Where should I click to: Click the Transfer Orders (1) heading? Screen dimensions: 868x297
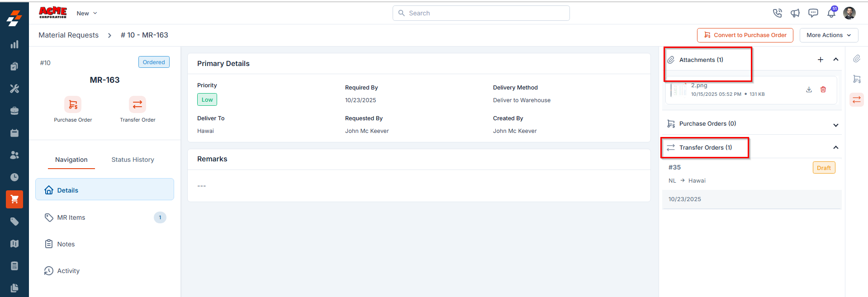coord(705,147)
